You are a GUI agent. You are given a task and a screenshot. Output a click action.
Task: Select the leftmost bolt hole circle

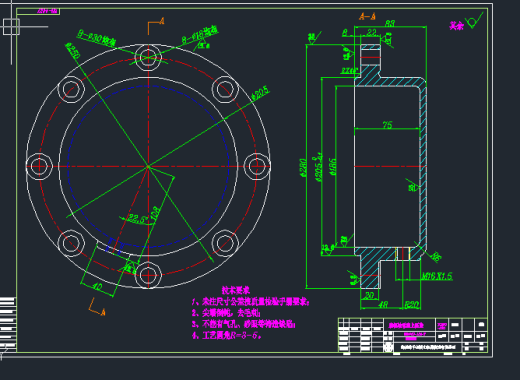click(39, 166)
